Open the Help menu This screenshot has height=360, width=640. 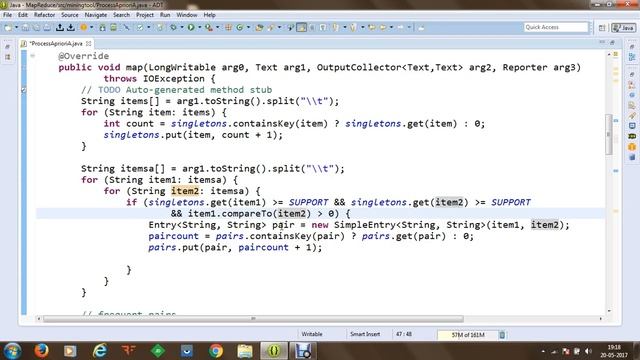click(209, 15)
